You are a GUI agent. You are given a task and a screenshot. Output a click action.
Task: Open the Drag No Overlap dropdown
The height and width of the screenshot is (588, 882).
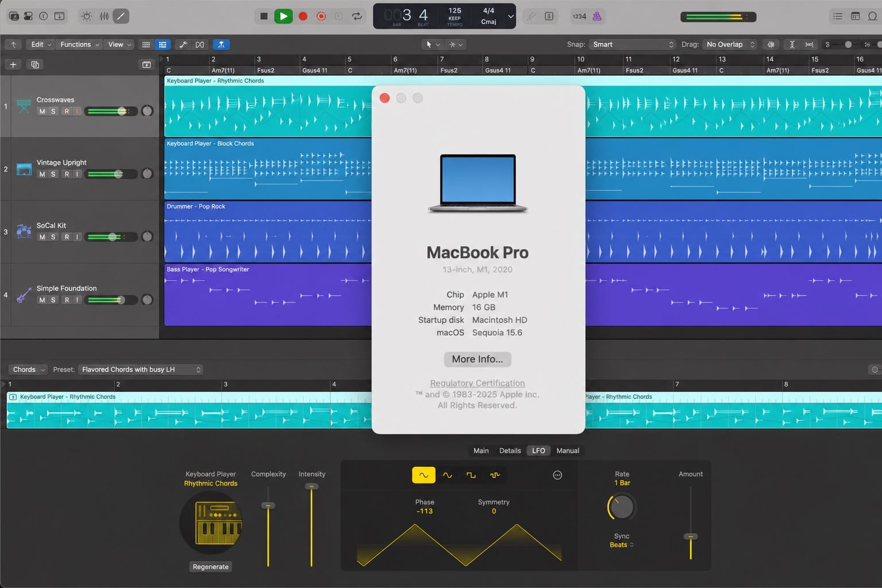(x=730, y=44)
